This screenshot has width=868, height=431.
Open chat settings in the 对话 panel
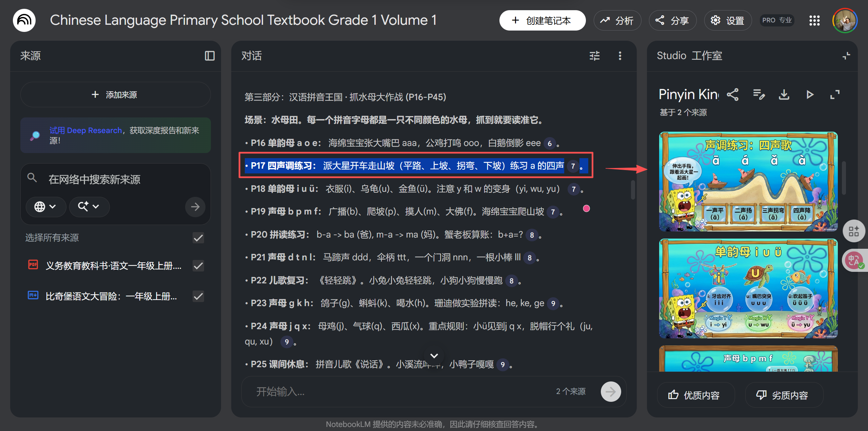pyautogui.click(x=595, y=56)
